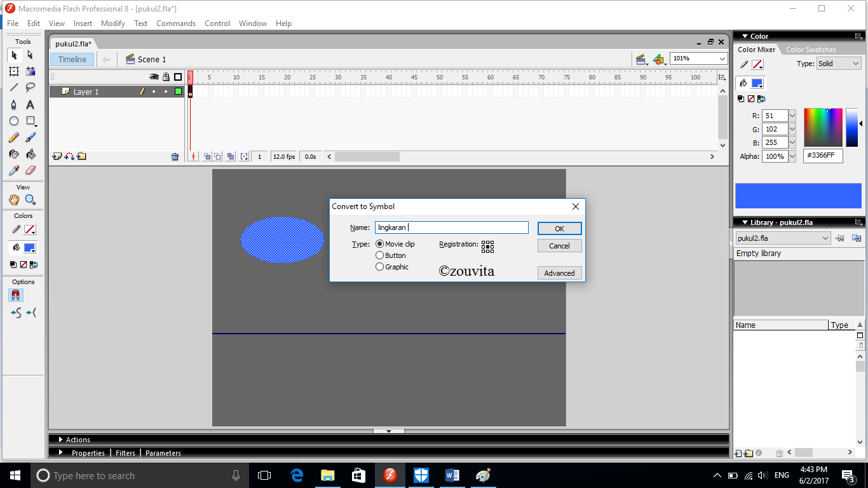Select the Oval tool
868x488 pixels.
coord(14,121)
